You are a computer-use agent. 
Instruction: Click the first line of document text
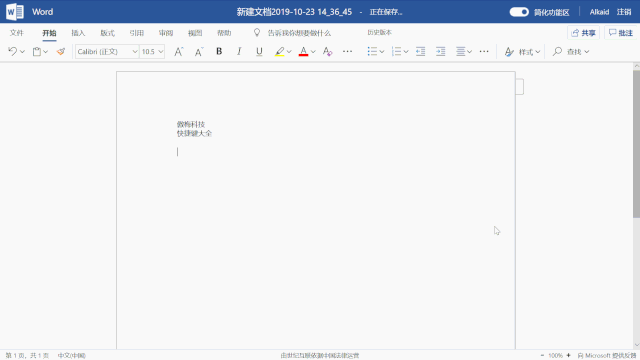(x=191, y=124)
